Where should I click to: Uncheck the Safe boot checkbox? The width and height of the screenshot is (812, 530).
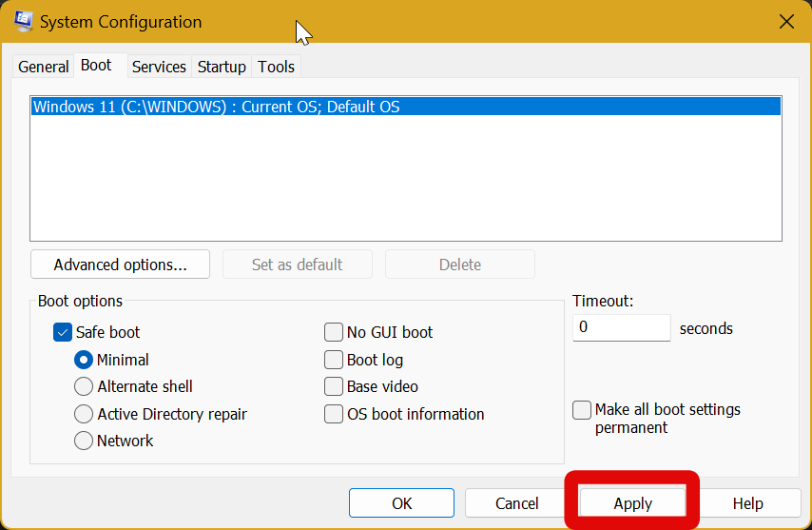click(x=63, y=332)
